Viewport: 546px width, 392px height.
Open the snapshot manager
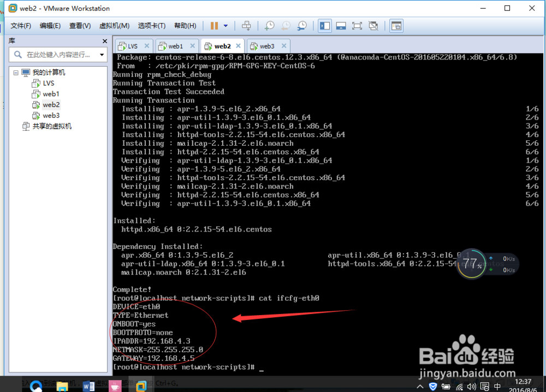click(x=302, y=26)
